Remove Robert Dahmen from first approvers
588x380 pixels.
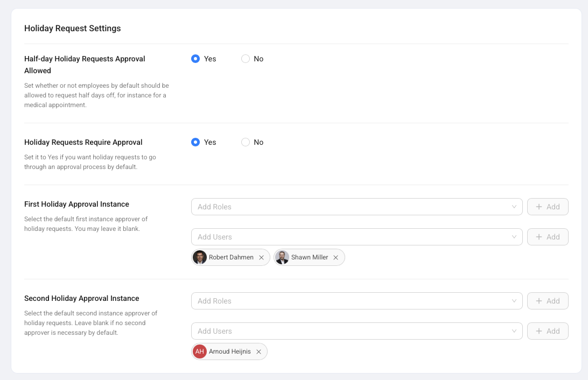(261, 257)
